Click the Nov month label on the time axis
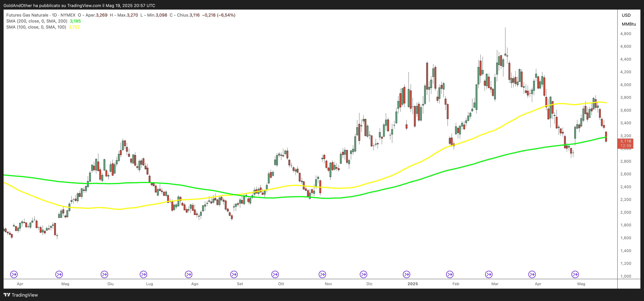644x301 pixels. [329, 284]
